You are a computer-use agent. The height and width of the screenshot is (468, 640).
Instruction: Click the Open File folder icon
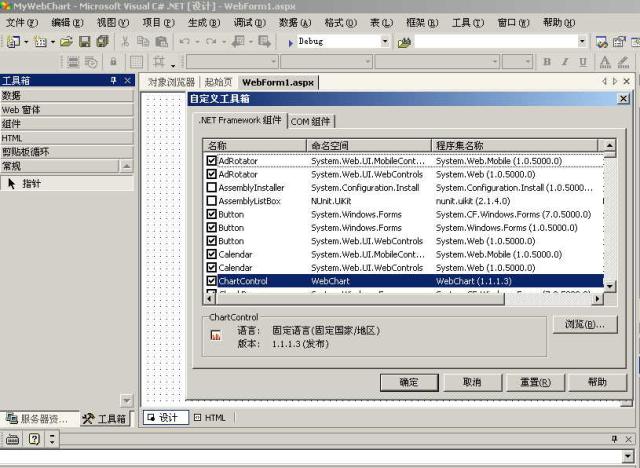66,42
